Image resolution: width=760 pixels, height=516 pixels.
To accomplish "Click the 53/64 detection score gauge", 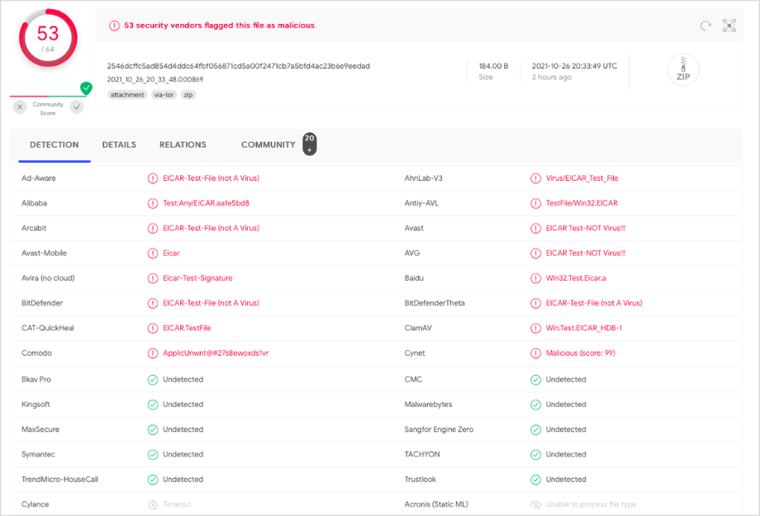I will tap(48, 38).
